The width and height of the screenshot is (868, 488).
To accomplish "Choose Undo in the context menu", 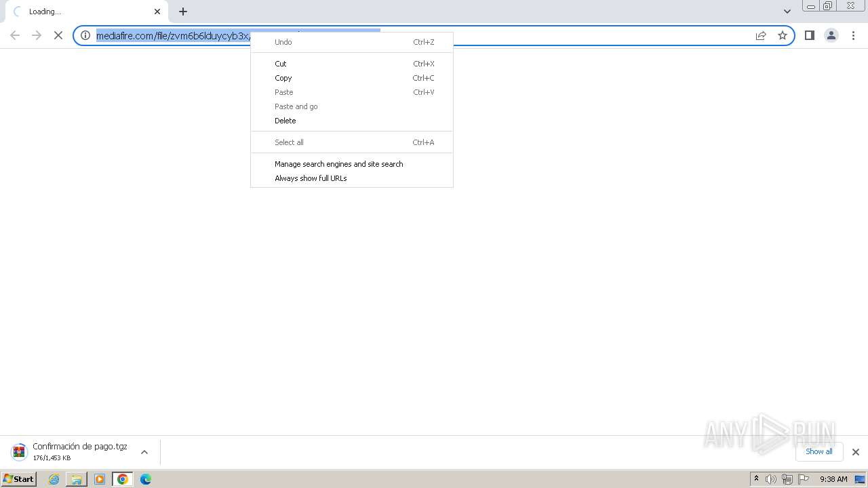I will point(352,42).
